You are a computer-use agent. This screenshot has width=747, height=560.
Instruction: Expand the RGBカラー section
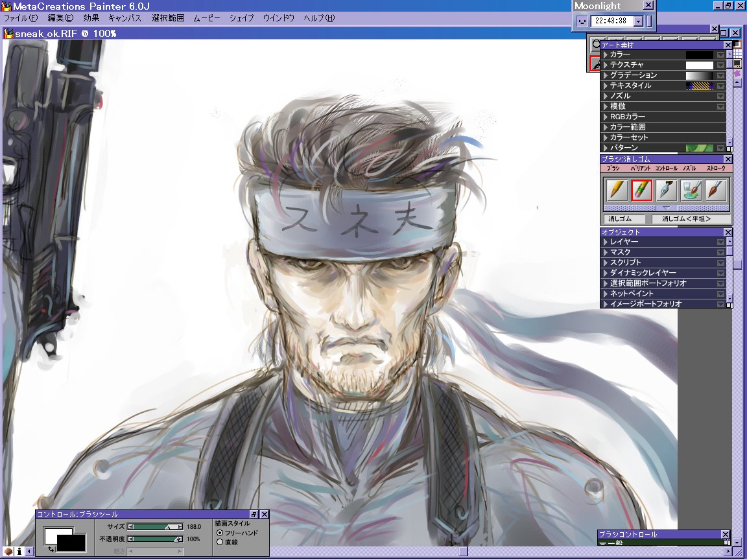606,117
